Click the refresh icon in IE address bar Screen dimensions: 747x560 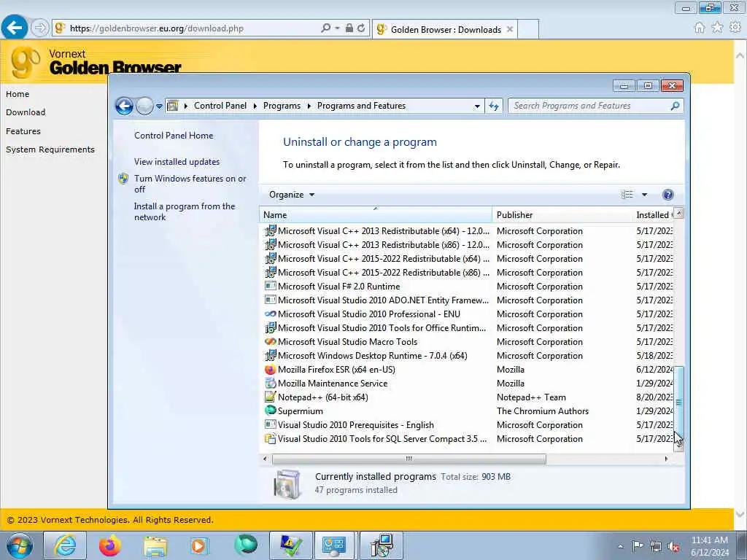[361, 28]
